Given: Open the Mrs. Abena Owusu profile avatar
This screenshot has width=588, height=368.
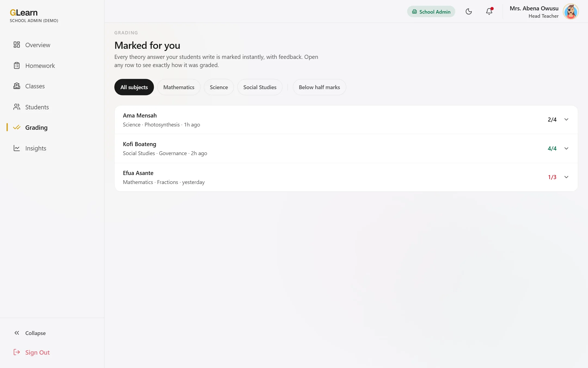Looking at the screenshot, I should tap(571, 12).
